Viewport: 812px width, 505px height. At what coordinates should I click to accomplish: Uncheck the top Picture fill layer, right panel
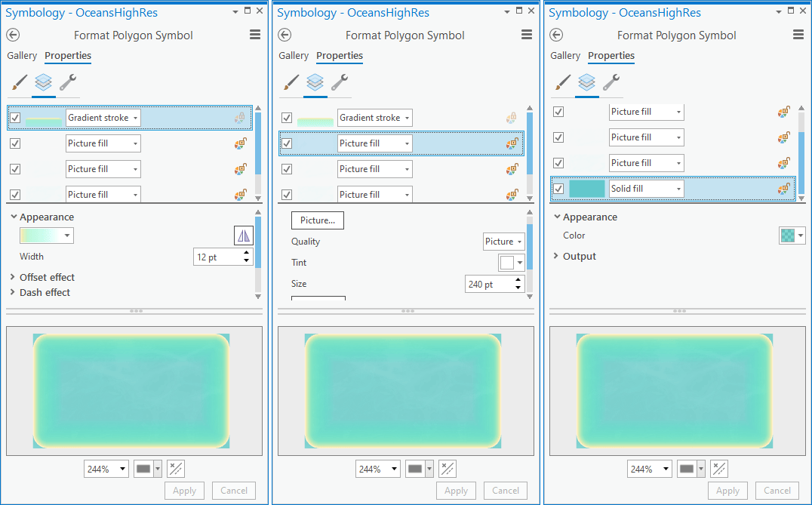(558, 112)
